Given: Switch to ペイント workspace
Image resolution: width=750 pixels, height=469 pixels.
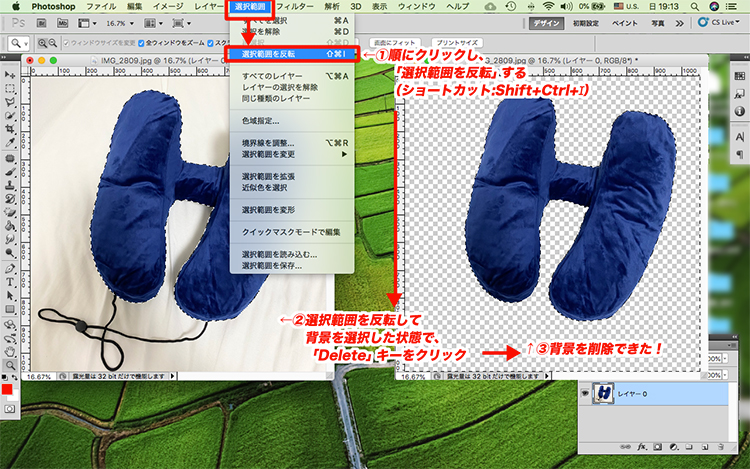Looking at the screenshot, I should pyautogui.click(x=625, y=23).
